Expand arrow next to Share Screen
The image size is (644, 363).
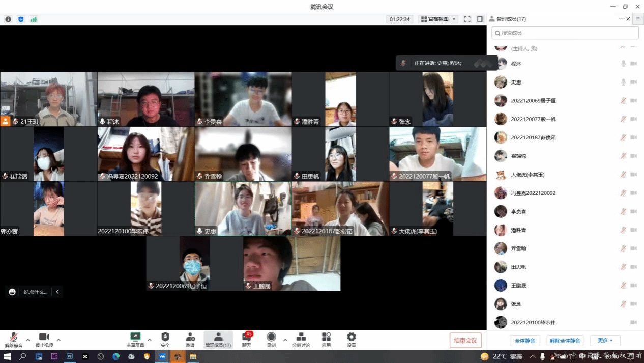pos(150,340)
